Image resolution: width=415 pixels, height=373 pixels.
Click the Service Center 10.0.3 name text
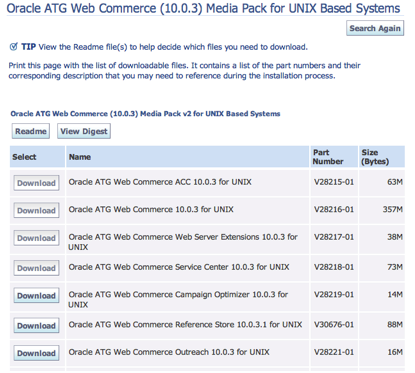tap(179, 267)
